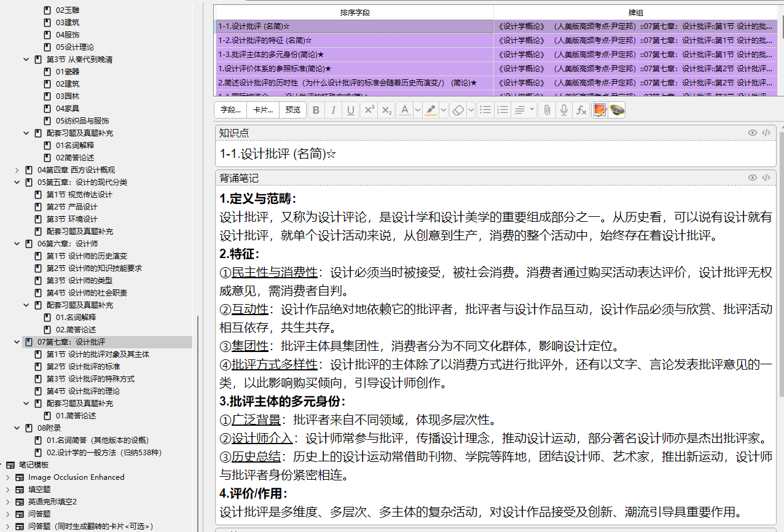Screen dimensions: 784x532
Task: Toggle visibility of the 背诵笔记 field
Action: coord(753,178)
